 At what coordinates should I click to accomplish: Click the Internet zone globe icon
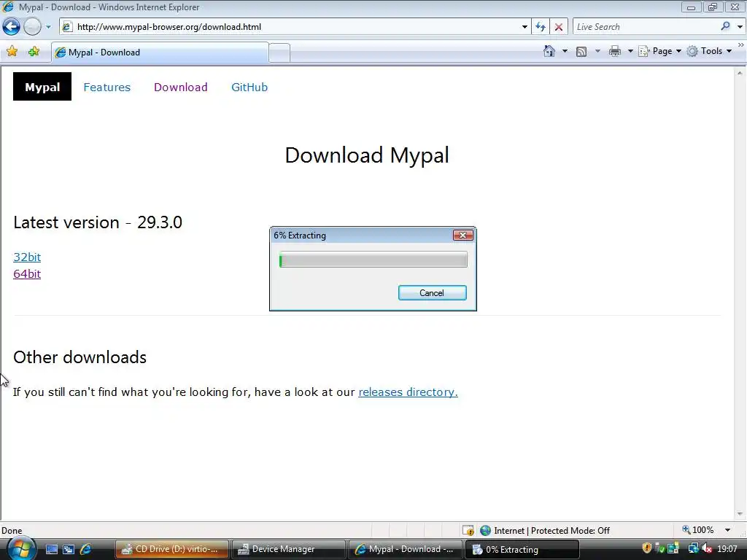click(x=485, y=530)
